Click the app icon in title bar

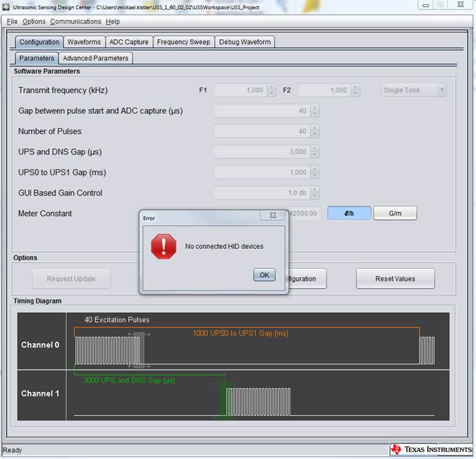(6, 7)
